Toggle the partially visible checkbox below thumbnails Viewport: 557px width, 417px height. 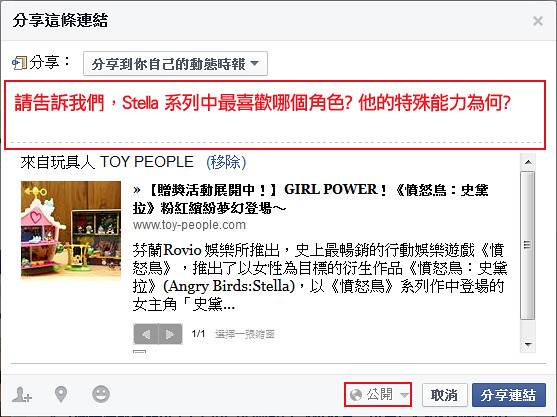click(139, 352)
